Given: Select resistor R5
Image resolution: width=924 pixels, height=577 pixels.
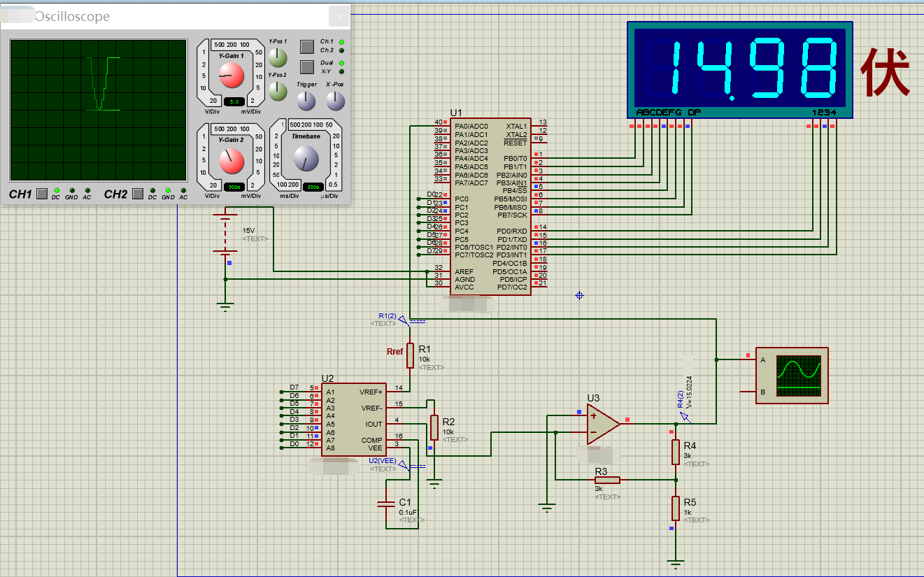Looking at the screenshot, I should click(676, 508).
